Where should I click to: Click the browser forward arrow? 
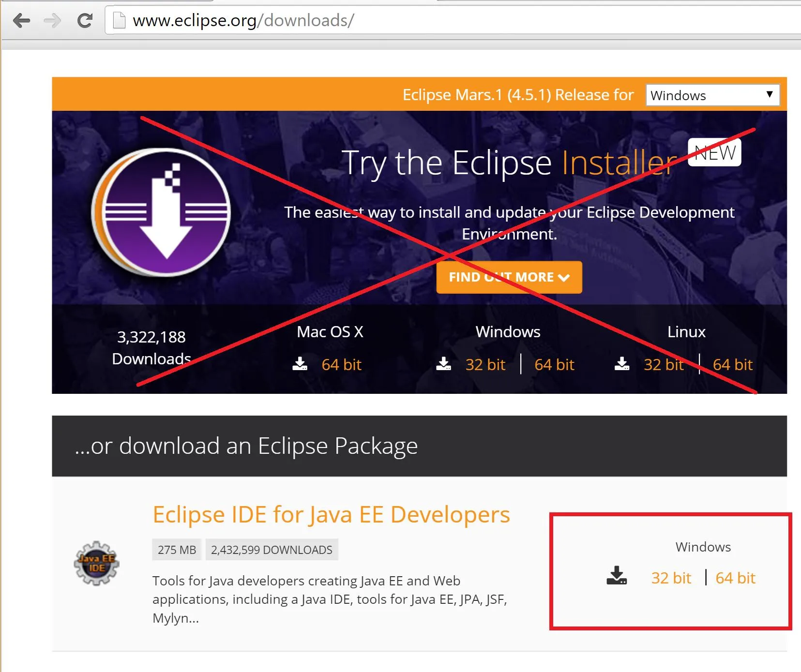coord(52,20)
